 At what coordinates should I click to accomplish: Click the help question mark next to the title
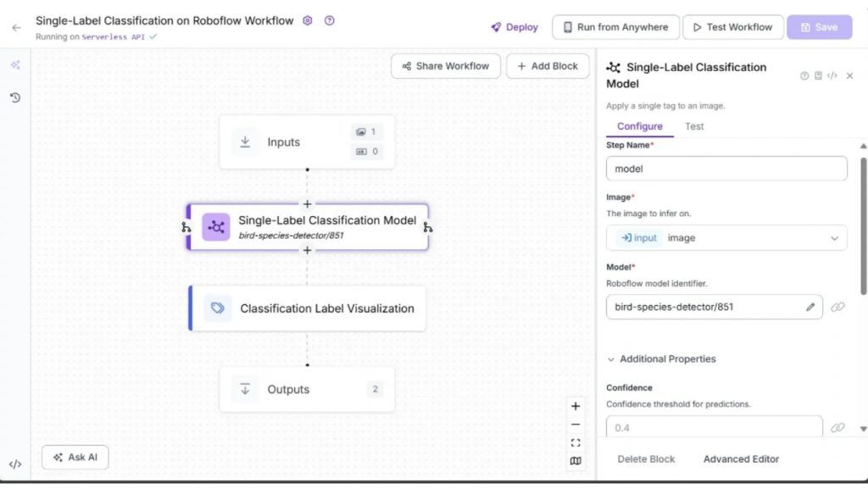click(x=330, y=20)
